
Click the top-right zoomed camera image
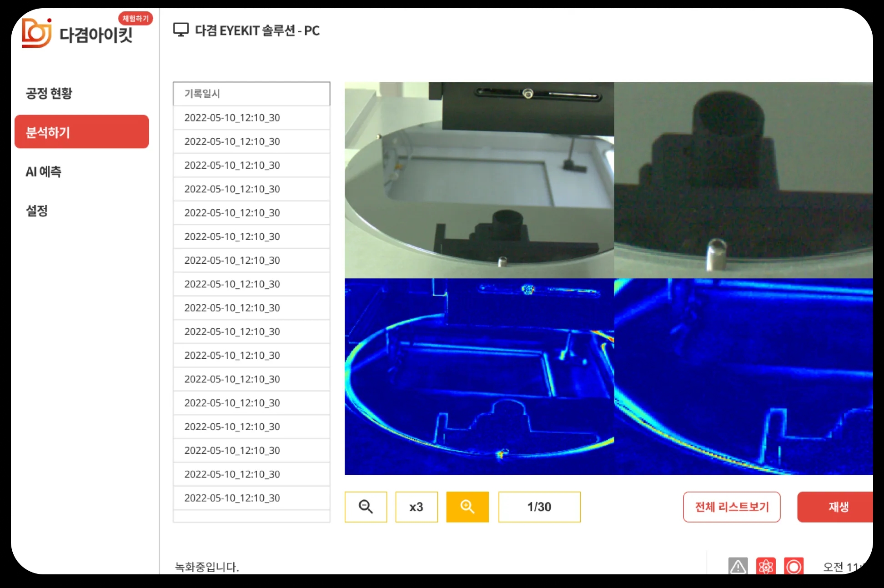[x=743, y=180]
